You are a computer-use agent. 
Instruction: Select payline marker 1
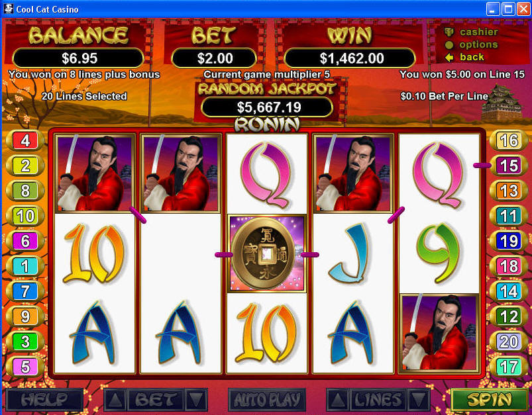(25, 266)
